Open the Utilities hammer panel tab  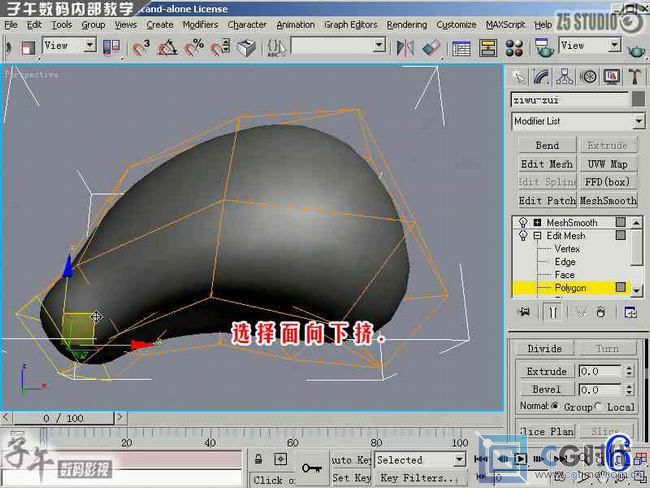click(635, 77)
